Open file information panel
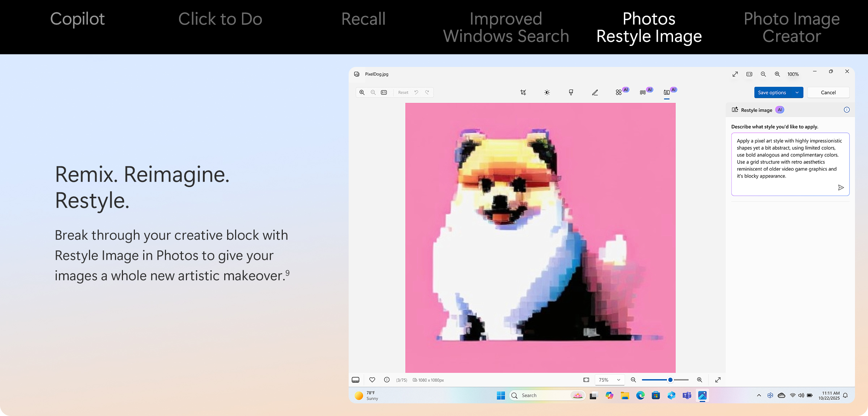868x416 pixels. click(387, 380)
